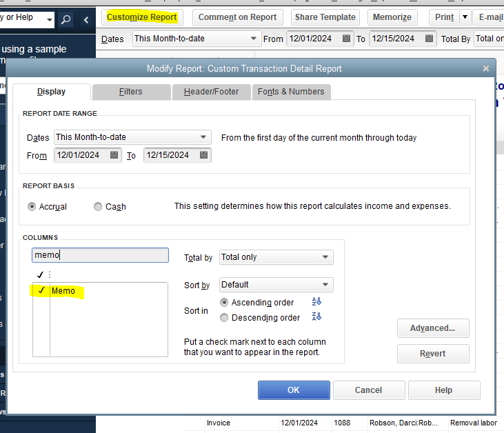The height and width of the screenshot is (433, 504).
Task: Choose Descending order sort option
Action: (224, 318)
